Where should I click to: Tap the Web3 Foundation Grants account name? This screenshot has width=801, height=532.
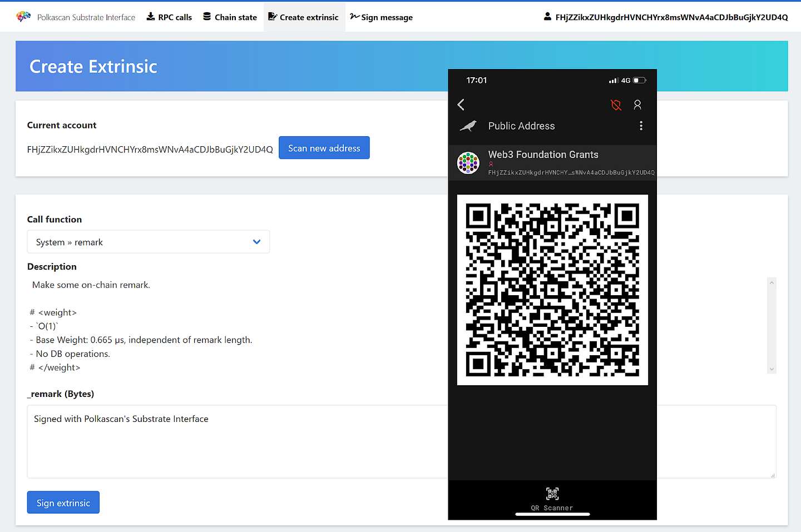543,155
